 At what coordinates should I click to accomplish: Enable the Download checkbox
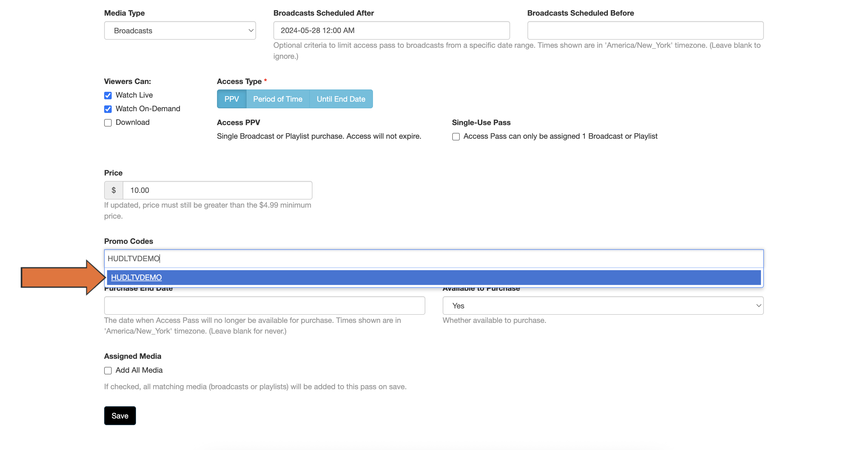[x=108, y=123]
